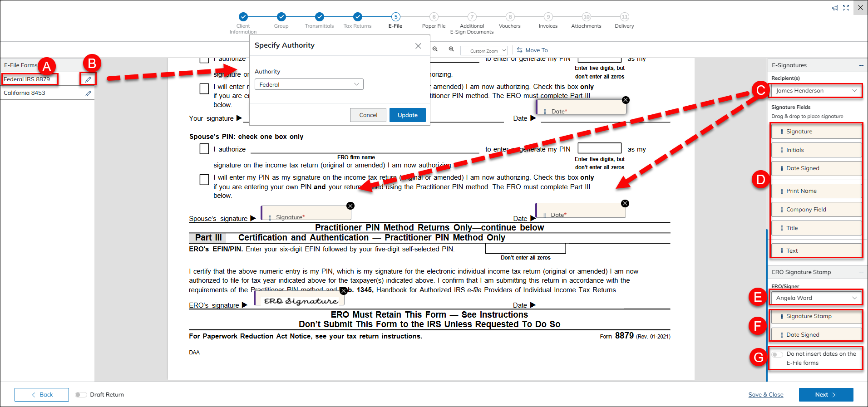Expand the Angela Ward ERO signer dropdown
This screenshot has width=868, height=407.
(816, 298)
